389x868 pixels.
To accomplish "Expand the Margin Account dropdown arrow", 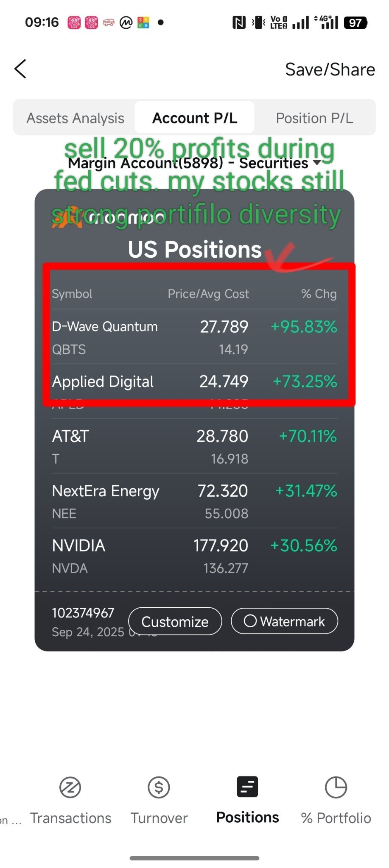I will [x=317, y=163].
